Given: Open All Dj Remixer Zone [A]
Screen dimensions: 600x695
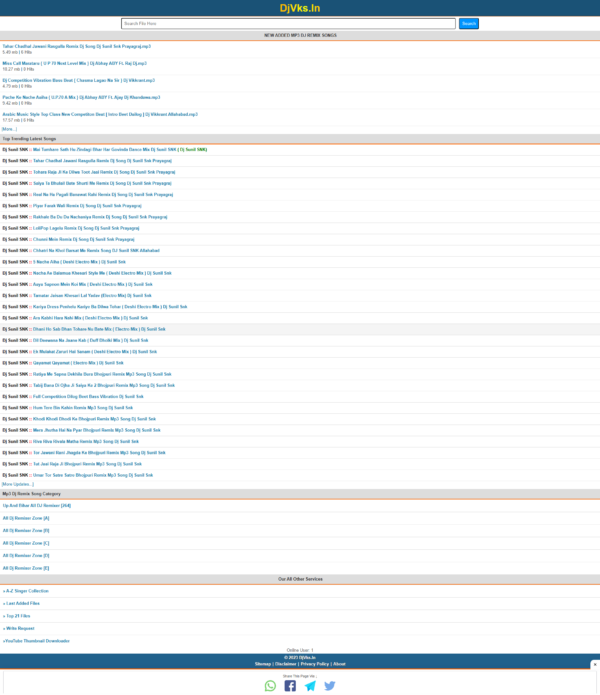Looking at the screenshot, I should (26, 518).
